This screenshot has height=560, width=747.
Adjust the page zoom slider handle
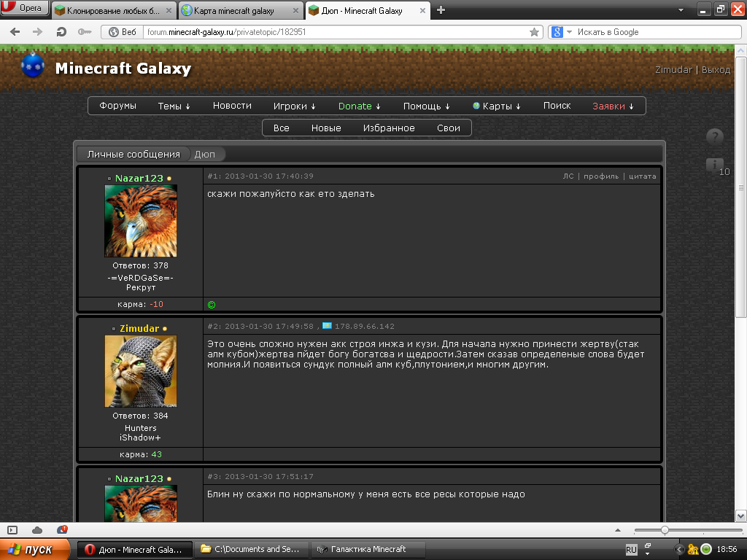pyautogui.click(x=665, y=530)
